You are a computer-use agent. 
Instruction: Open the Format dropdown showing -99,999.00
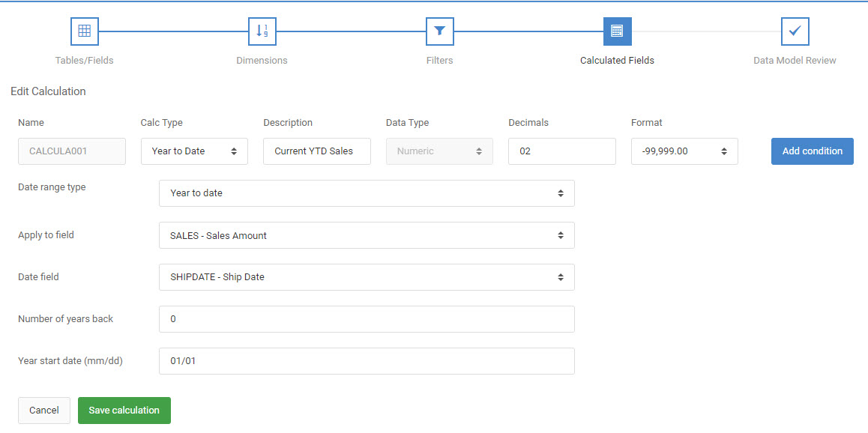[684, 151]
